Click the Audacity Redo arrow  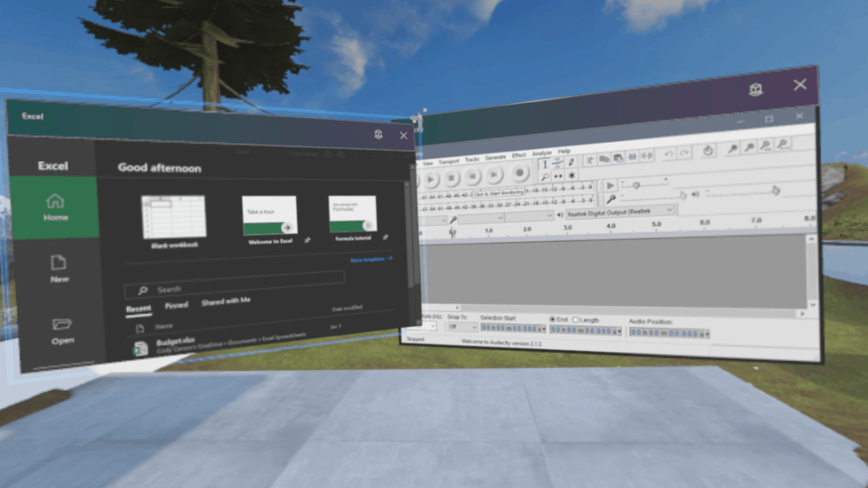click(684, 153)
